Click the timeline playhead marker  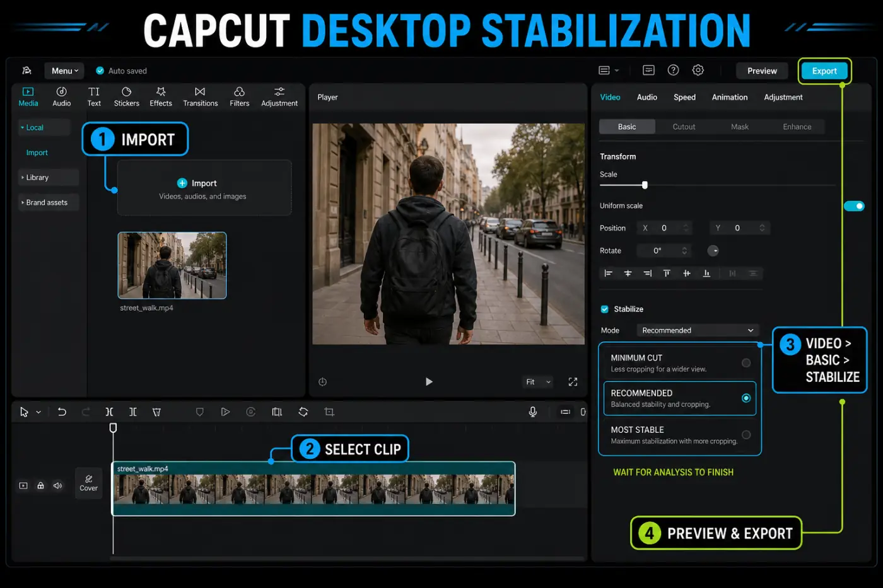point(113,428)
